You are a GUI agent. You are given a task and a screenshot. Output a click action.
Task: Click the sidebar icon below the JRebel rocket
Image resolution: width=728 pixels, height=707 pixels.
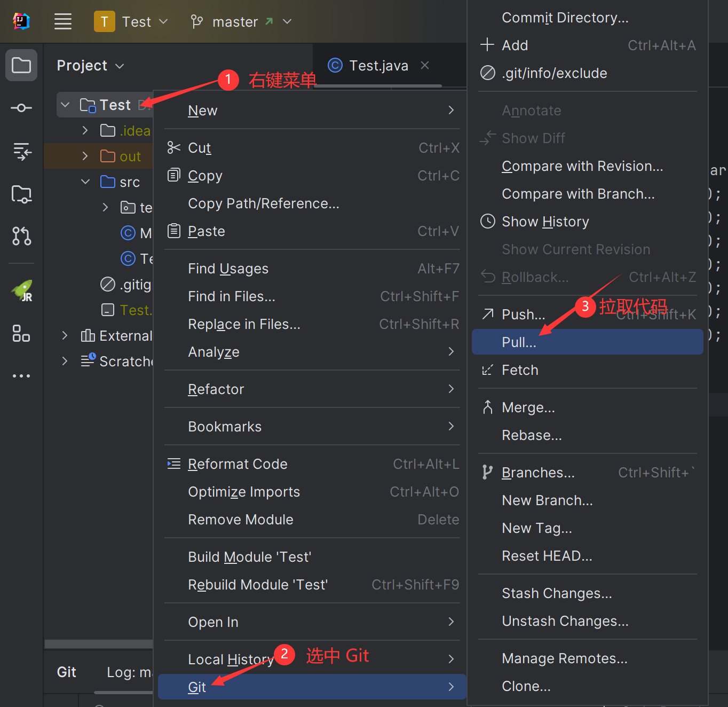point(21,333)
